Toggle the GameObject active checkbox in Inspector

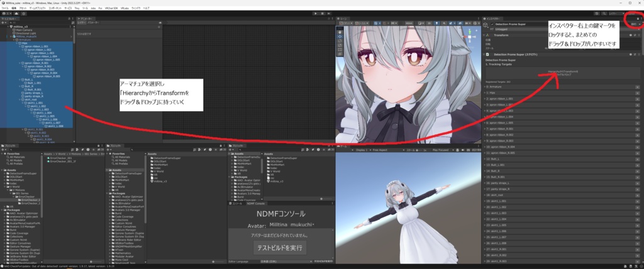point(492,25)
